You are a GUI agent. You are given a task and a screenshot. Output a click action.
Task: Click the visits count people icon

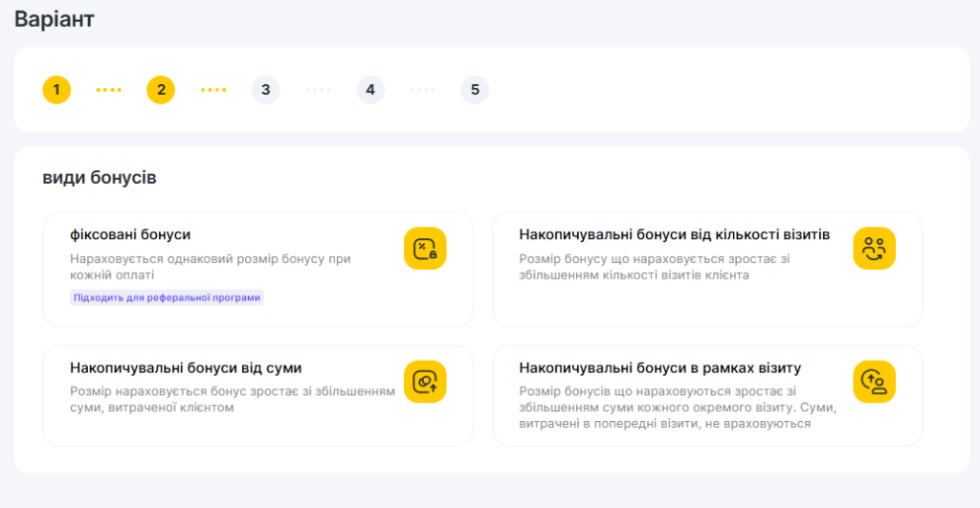[874, 249]
